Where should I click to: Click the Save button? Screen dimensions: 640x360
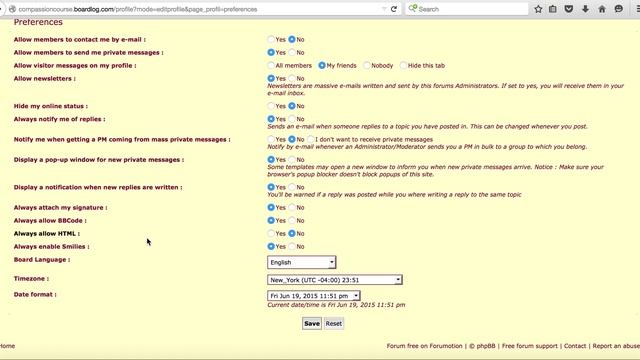tap(312, 324)
